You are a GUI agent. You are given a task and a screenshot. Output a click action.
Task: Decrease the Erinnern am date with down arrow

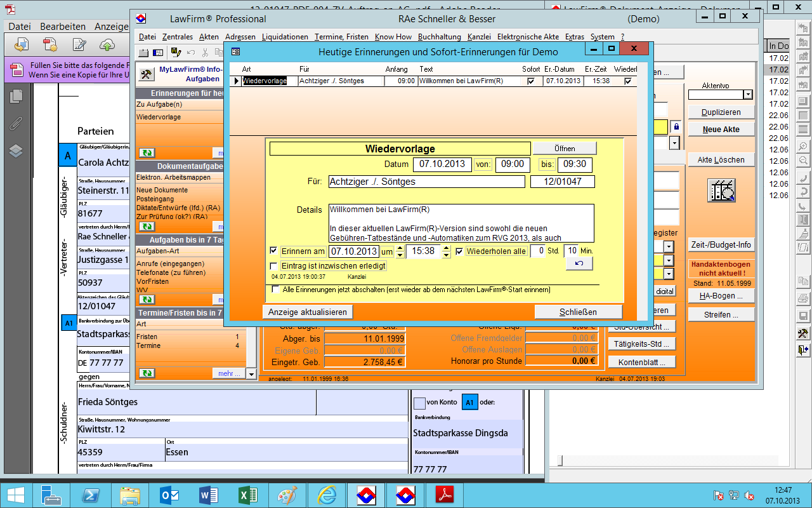pos(400,255)
